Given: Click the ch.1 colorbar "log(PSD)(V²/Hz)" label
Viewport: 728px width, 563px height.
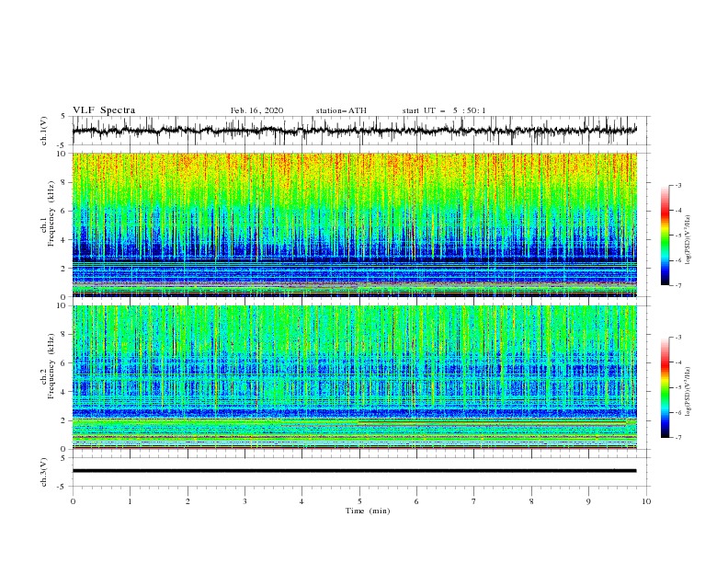Looking at the screenshot, I should 688,239.
